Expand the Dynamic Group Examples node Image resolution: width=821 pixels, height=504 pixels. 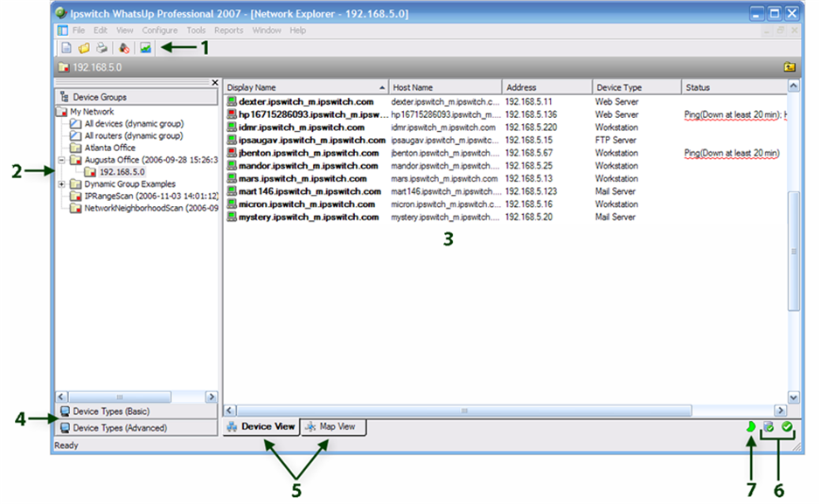pyautogui.click(x=61, y=184)
